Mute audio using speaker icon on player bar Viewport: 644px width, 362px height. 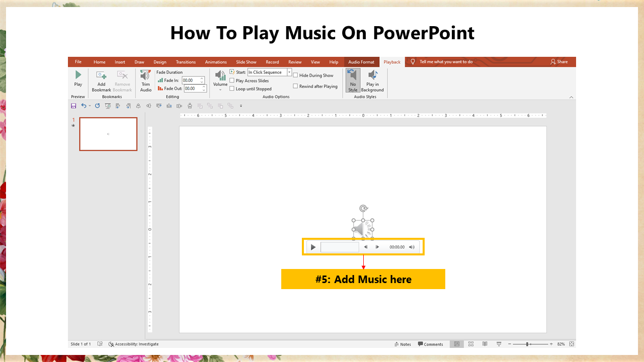(x=412, y=247)
